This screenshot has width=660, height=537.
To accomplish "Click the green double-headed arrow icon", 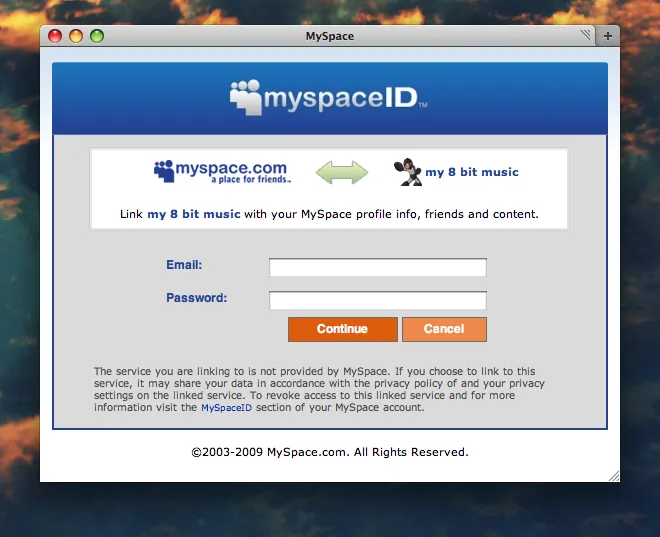I will (x=342, y=172).
